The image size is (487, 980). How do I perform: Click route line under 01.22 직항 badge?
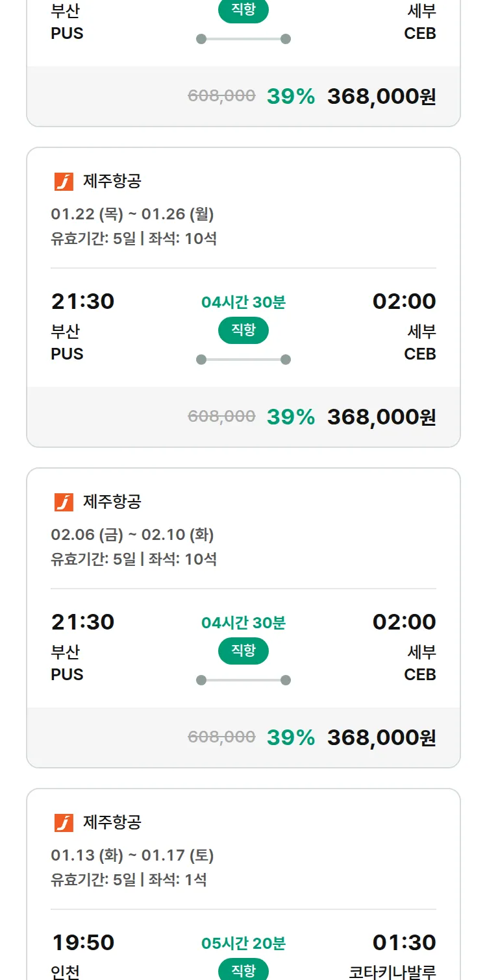(x=243, y=360)
